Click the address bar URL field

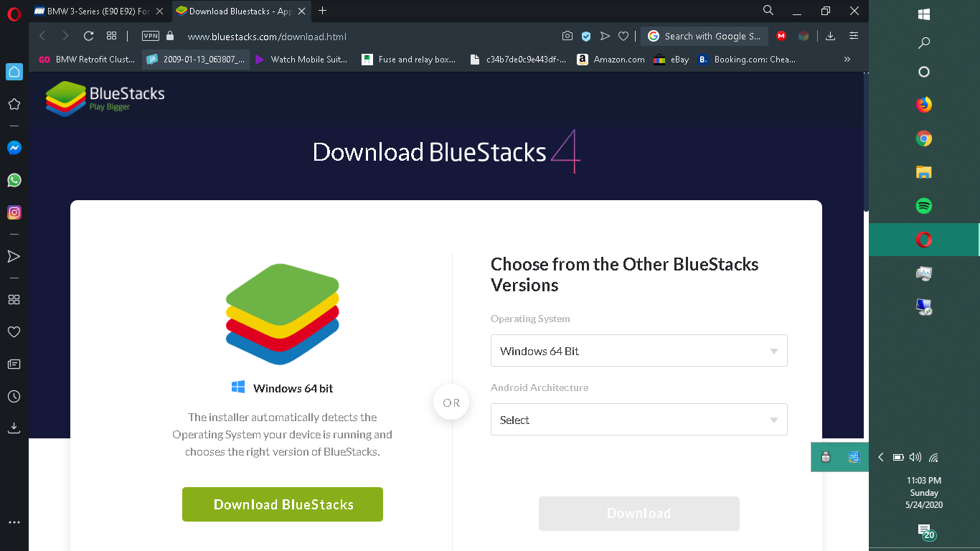366,36
